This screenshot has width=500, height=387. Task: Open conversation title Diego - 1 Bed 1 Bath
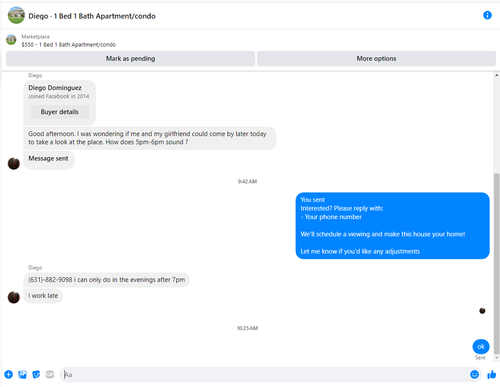92,16
